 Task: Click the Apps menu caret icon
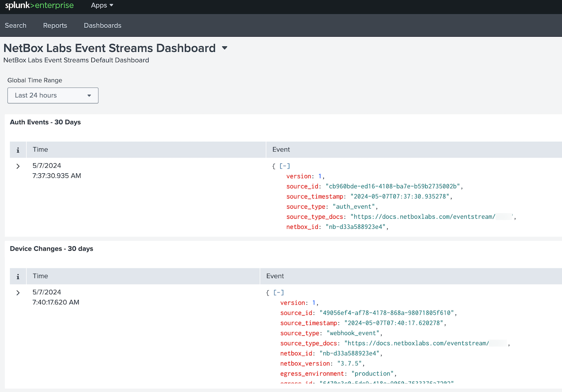click(111, 5)
